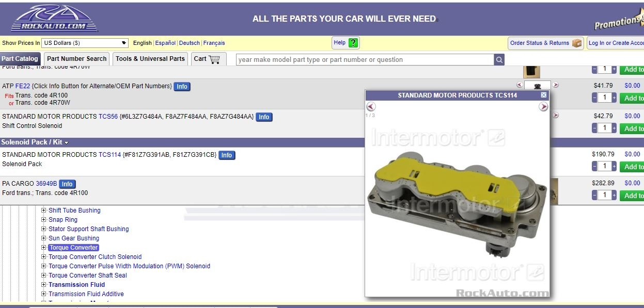Screen dimensions: 644x308
Task: Click quantity field for TCS114
Action: 605,166
